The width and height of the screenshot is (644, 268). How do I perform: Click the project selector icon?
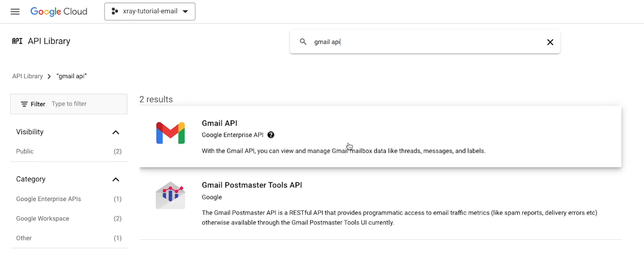115,11
